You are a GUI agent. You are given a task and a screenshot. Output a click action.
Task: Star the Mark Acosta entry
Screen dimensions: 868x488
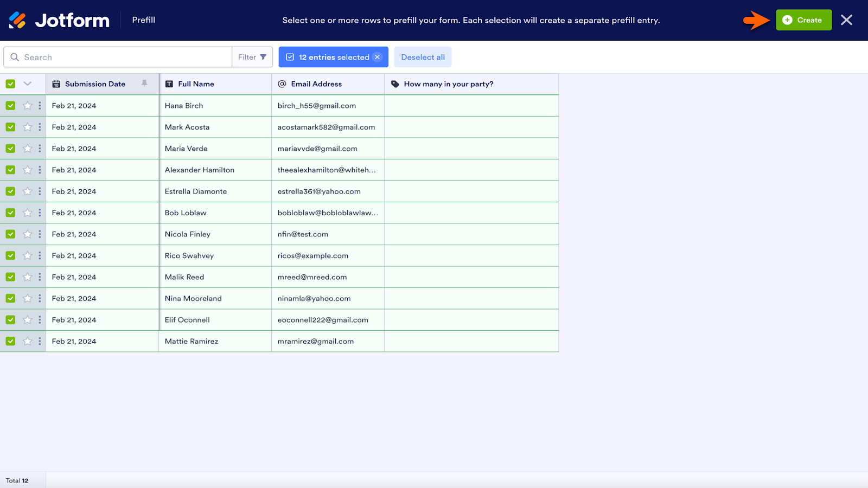click(x=28, y=127)
